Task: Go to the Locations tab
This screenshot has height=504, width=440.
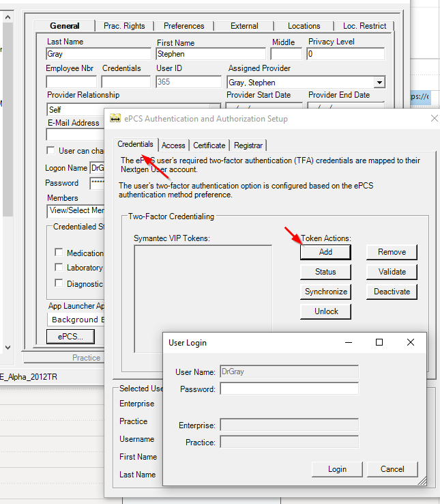Action: pyautogui.click(x=304, y=26)
